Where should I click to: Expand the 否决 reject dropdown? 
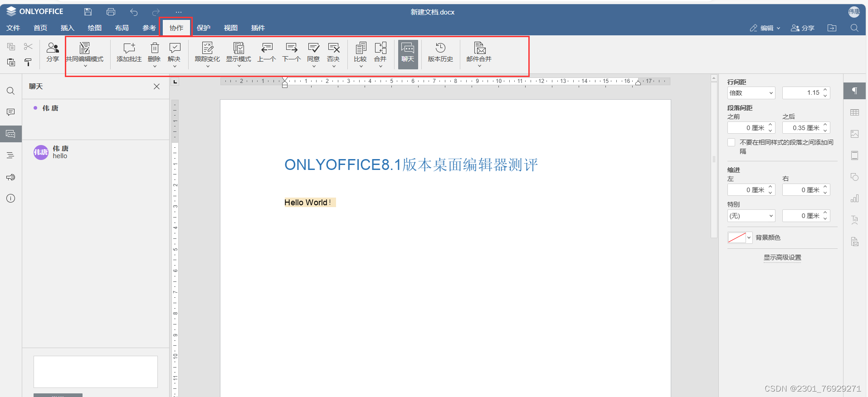(334, 66)
